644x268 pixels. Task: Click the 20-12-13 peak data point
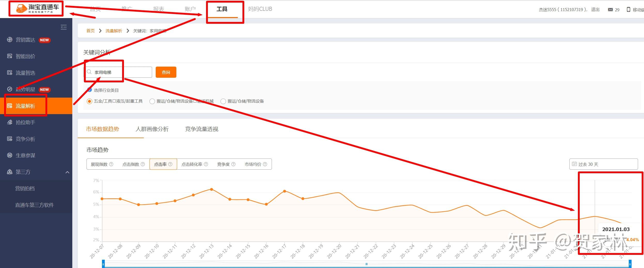click(x=211, y=189)
